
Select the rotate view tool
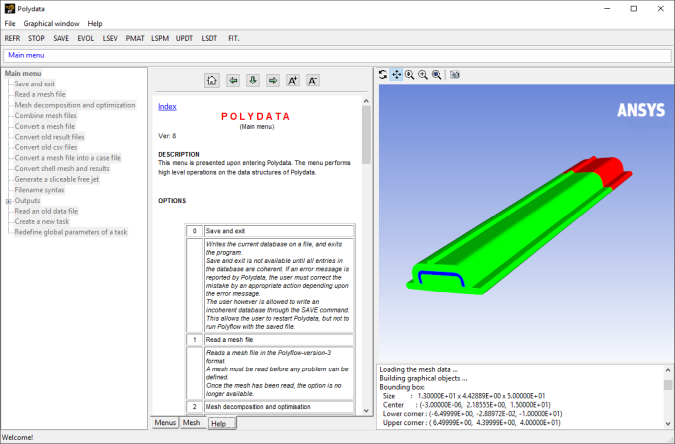coord(383,75)
